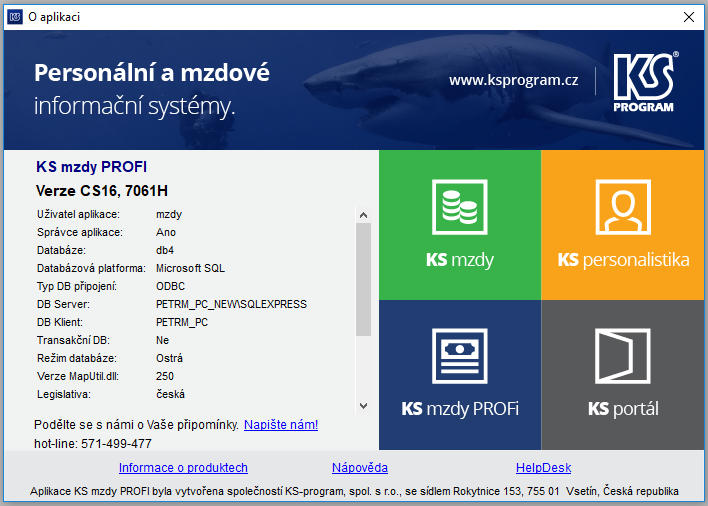The image size is (708, 506).
Task: Open the HelpDesk link
Action: (543, 468)
